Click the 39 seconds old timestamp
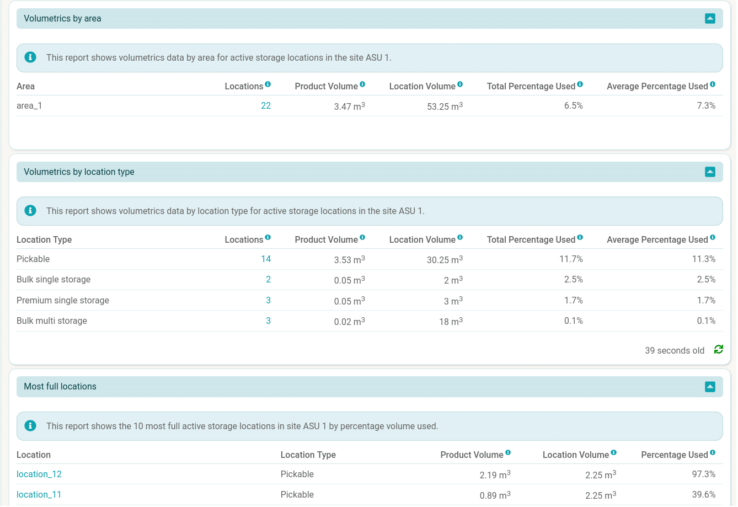This screenshot has height=507, width=738. 674,350
